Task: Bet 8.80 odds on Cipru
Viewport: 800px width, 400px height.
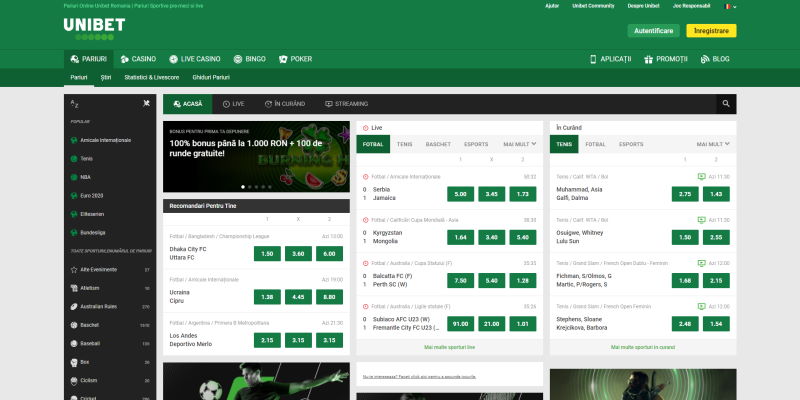Action: pos(329,297)
